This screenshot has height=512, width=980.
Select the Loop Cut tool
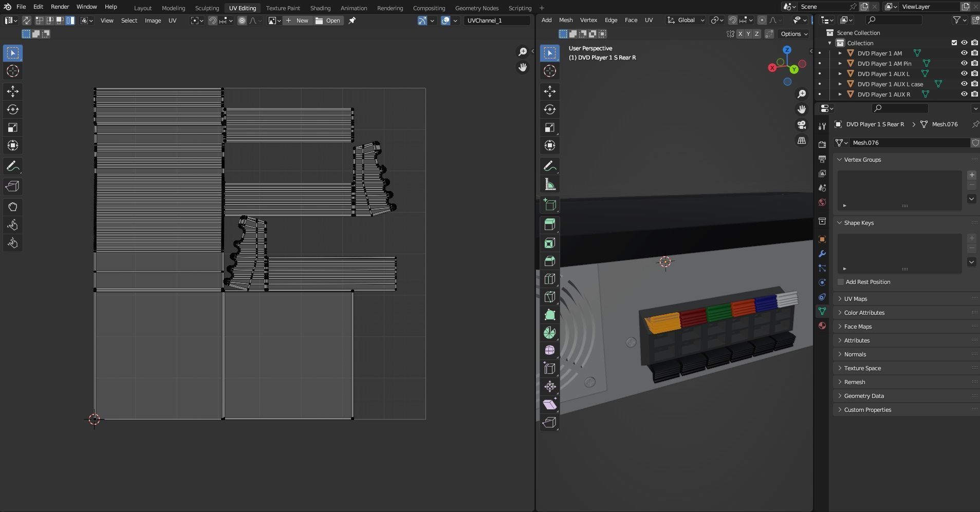pos(550,279)
